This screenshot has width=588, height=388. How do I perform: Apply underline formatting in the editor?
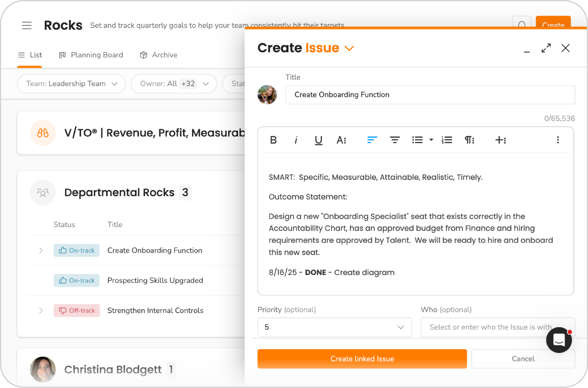point(318,140)
